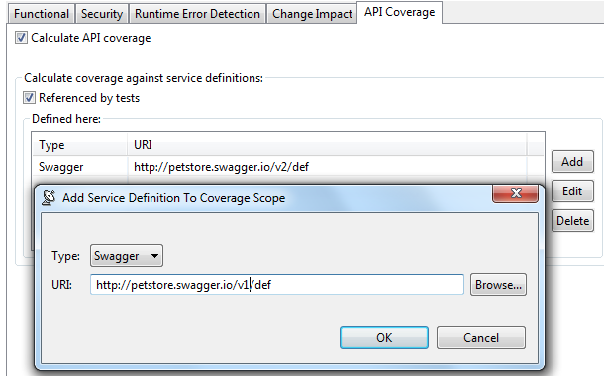Select the API Coverage tab
The image size is (604, 376).
tap(399, 12)
